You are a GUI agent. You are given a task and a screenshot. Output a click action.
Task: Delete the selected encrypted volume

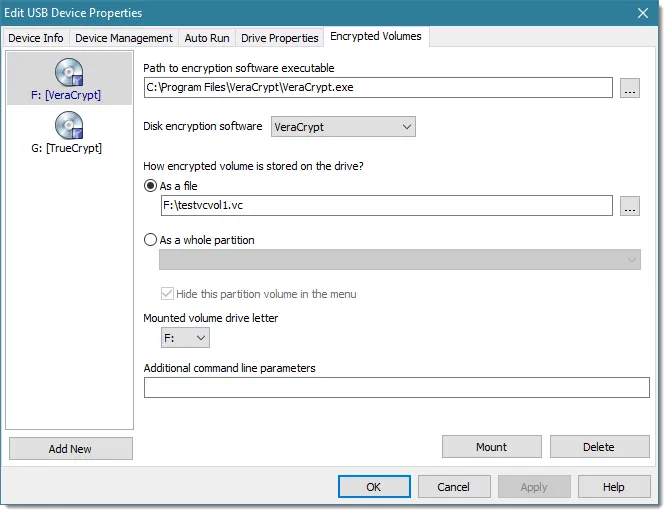coord(599,447)
